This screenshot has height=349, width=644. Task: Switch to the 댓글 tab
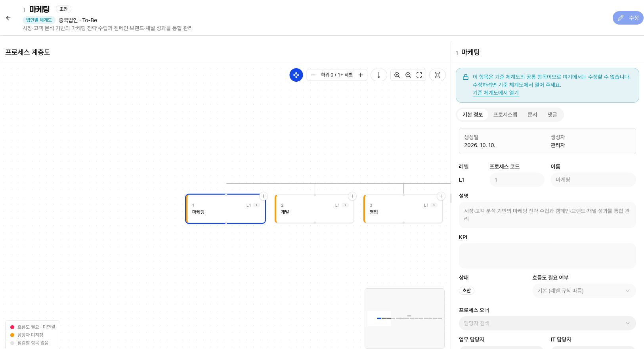pos(552,115)
